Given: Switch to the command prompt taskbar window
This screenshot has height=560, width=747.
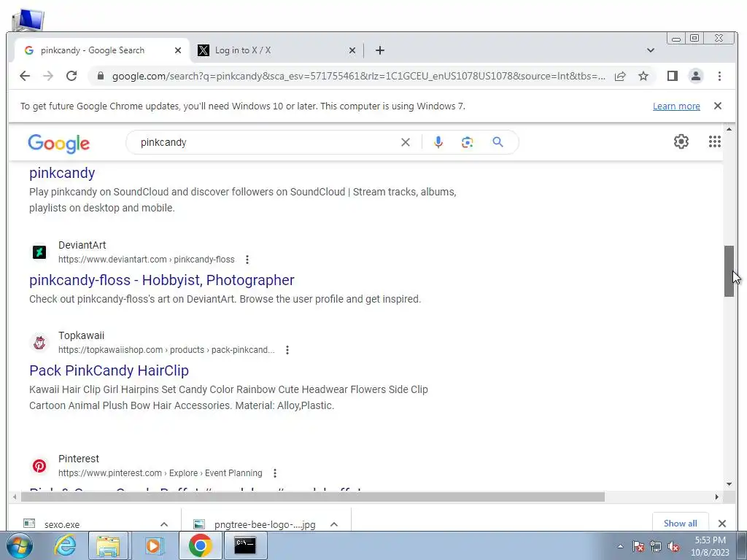Looking at the screenshot, I should pyautogui.click(x=245, y=545).
